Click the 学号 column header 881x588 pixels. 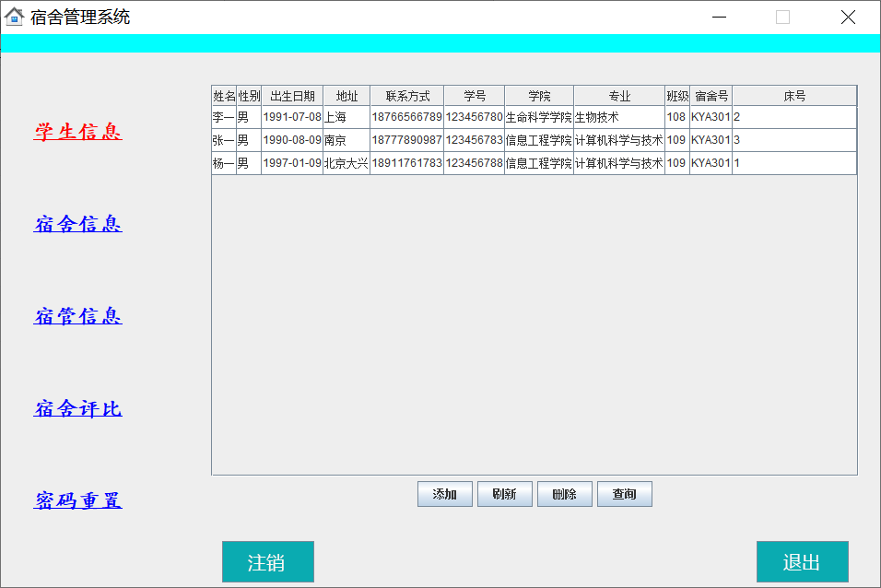pyautogui.click(x=475, y=96)
